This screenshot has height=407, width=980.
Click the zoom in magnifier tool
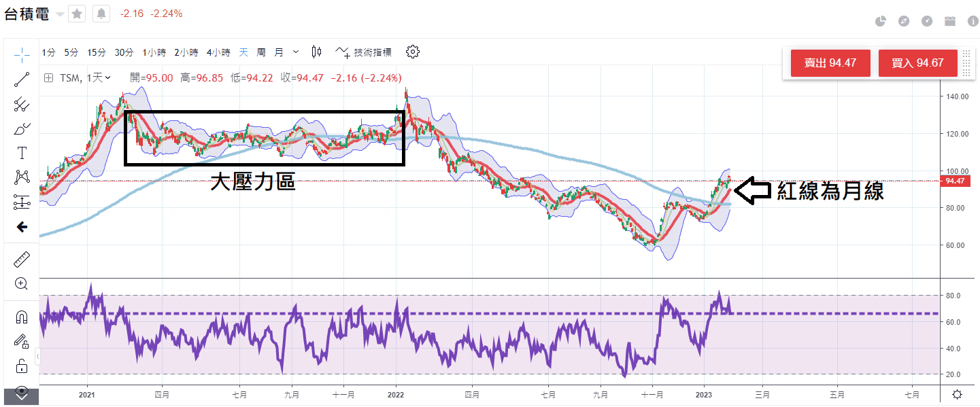[x=22, y=283]
